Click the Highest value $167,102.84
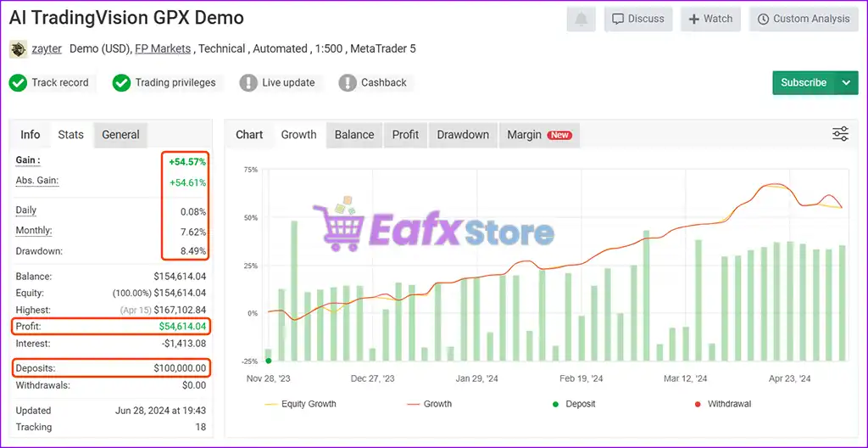Image resolution: width=868 pixels, height=448 pixels. click(x=180, y=310)
